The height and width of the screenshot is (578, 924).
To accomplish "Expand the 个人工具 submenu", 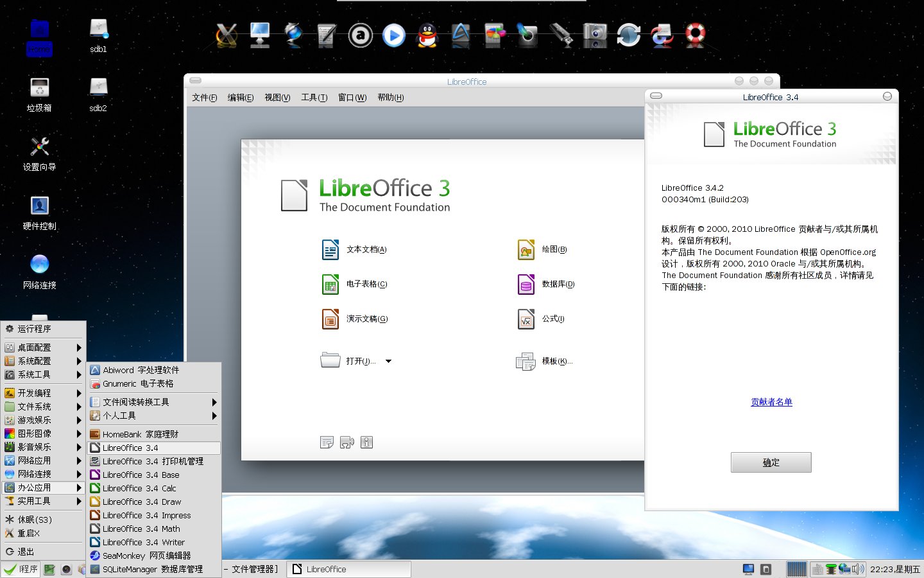I will point(154,416).
